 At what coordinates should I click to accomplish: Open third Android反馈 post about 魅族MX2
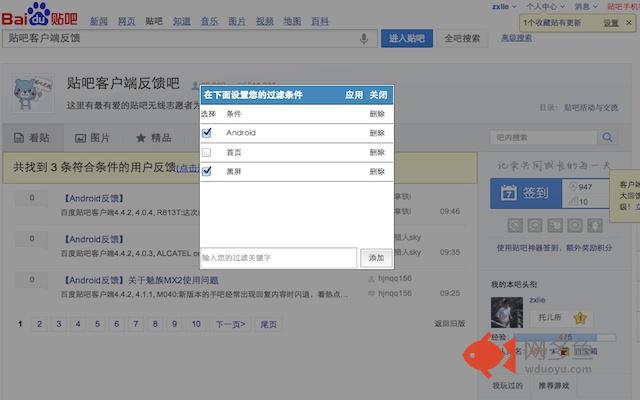tap(141, 280)
